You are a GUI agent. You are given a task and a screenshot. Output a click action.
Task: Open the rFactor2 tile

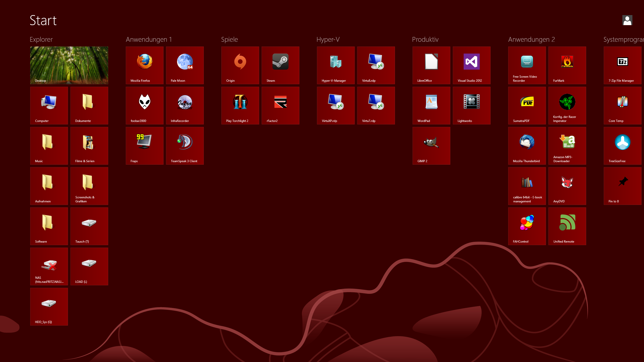[280, 106]
